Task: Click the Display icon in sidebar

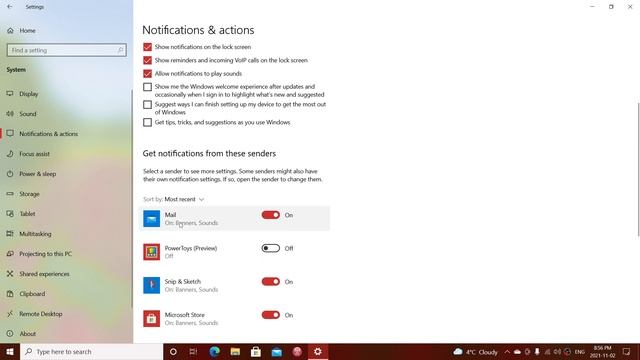Action: (10, 93)
